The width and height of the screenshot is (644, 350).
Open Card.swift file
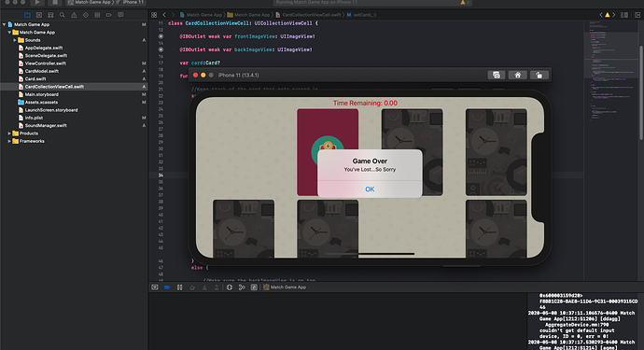pos(35,79)
